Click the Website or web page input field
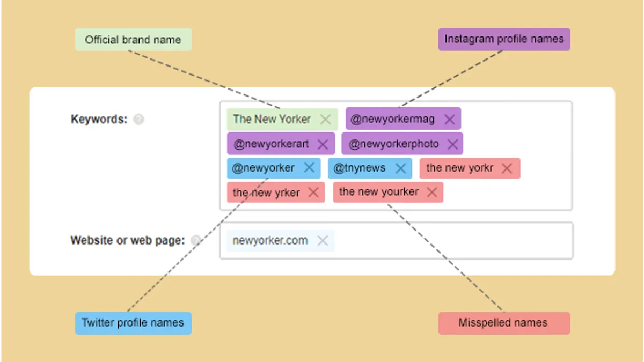This screenshot has width=644, height=362. [396, 241]
